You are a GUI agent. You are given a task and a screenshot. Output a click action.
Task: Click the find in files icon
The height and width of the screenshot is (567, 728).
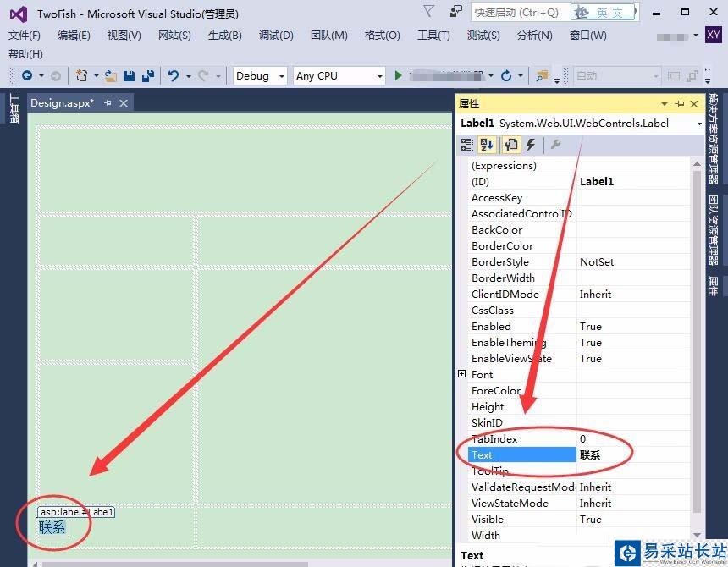[x=542, y=75]
